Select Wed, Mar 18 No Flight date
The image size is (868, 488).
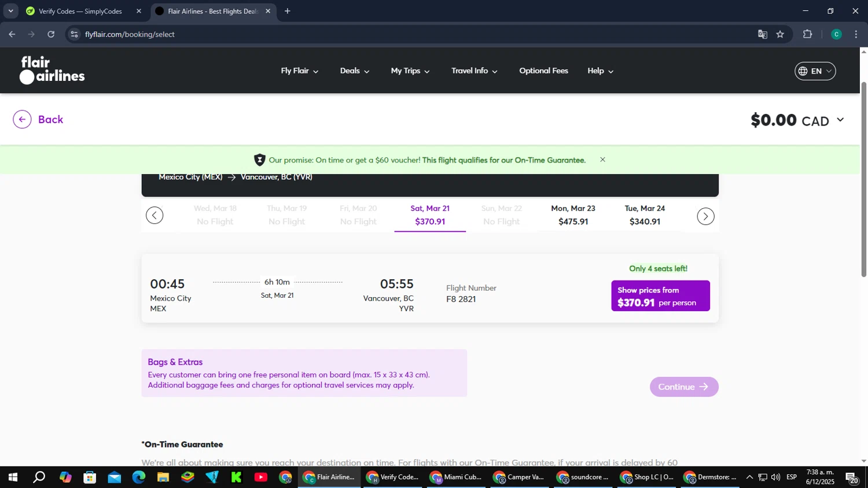click(215, 215)
